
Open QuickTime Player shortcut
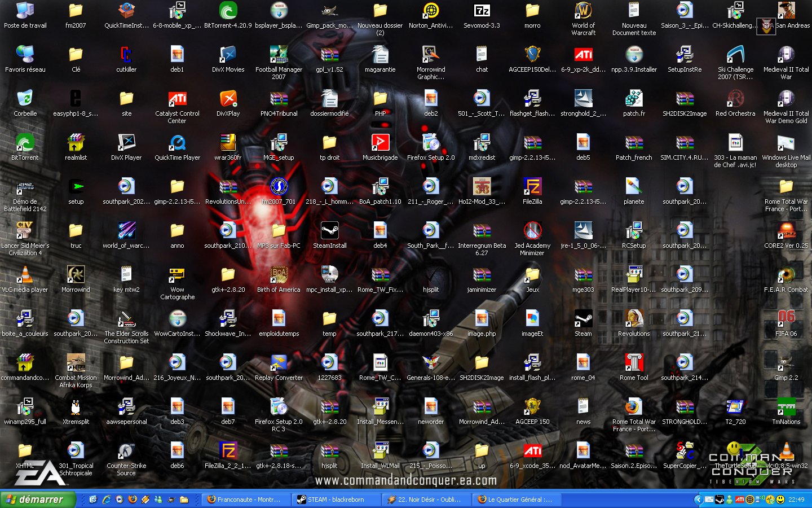[x=178, y=147]
